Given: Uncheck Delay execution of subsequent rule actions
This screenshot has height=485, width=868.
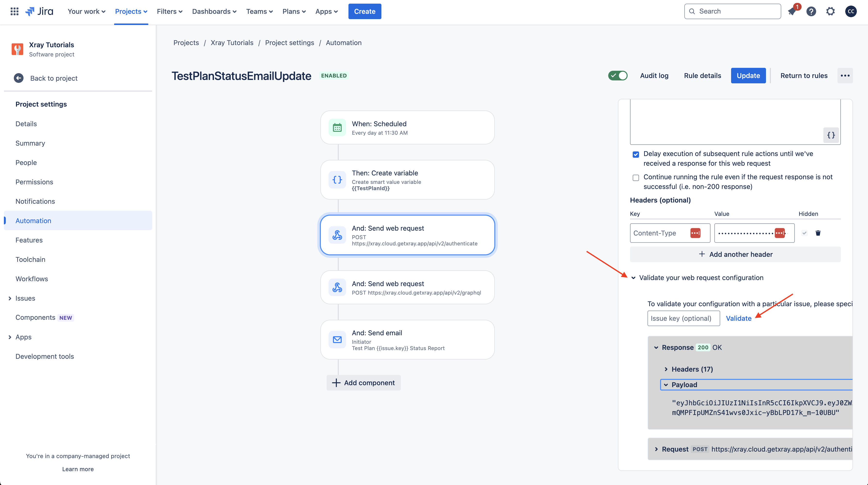Looking at the screenshot, I should point(636,155).
